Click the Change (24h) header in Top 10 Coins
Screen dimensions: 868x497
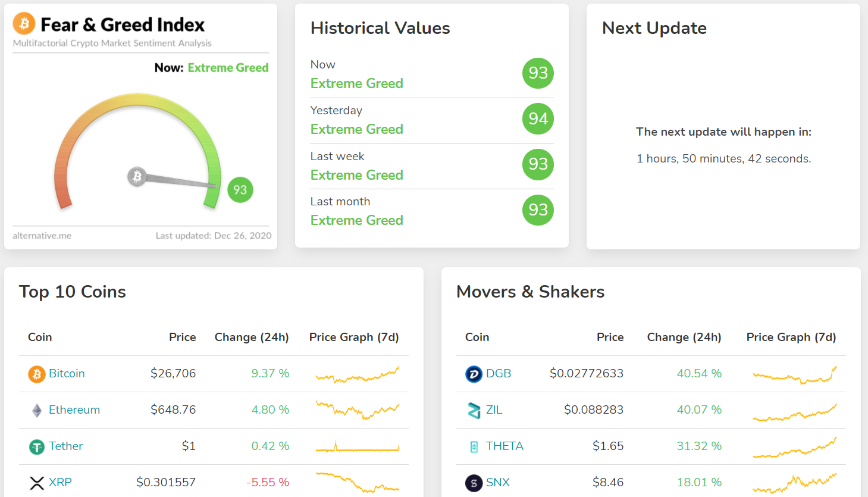pos(252,337)
